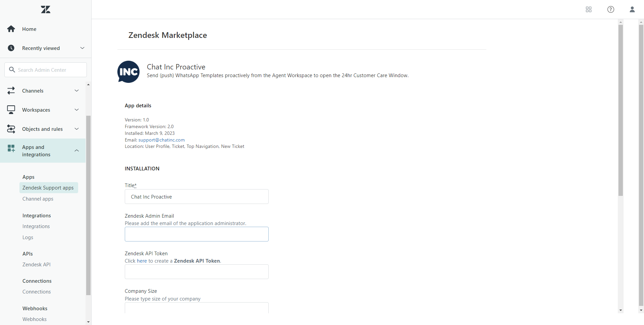The width and height of the screenshot is (644, 325).
Task: Open the help question mark icon
Action: pos(611,9)
